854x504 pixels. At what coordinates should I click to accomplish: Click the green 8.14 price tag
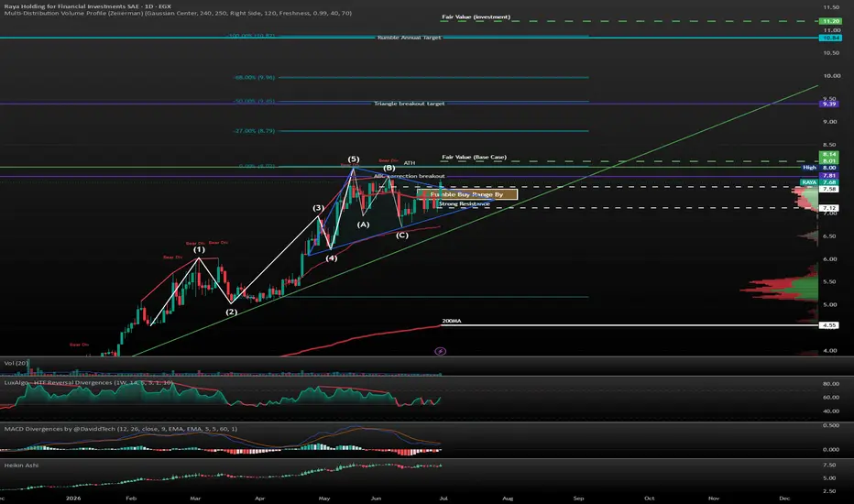pos(829,155)
